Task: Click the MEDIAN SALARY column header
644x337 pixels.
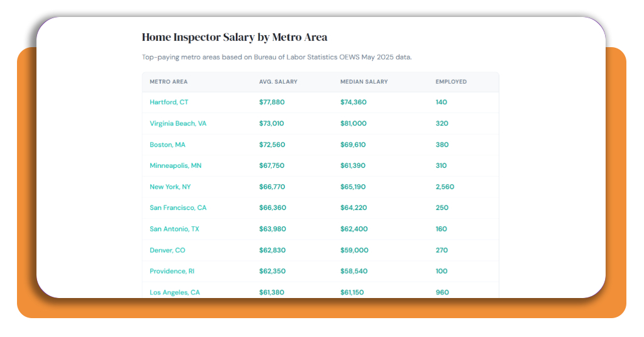Action: coord(364,82)
